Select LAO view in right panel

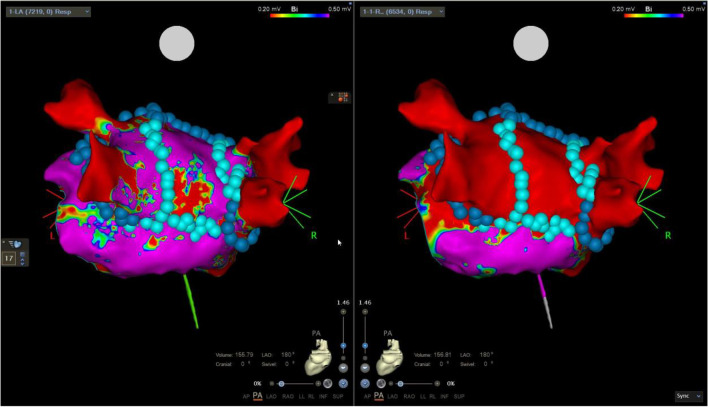393,396
